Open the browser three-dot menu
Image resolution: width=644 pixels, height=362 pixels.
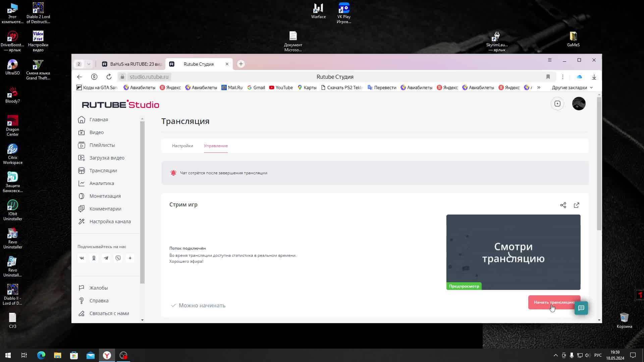563,77
